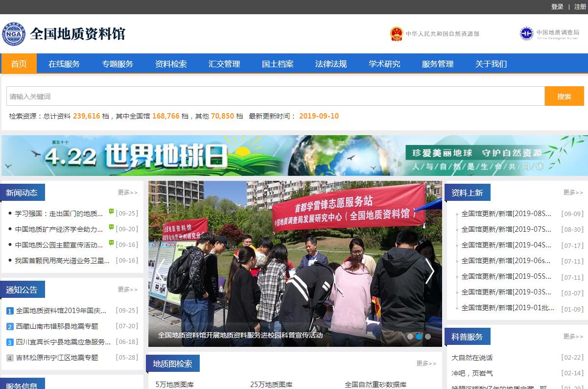The width and height of the screenshot is (588, 389).
Task: Open the 汇交管理 menu
Action: click(224, 64)
